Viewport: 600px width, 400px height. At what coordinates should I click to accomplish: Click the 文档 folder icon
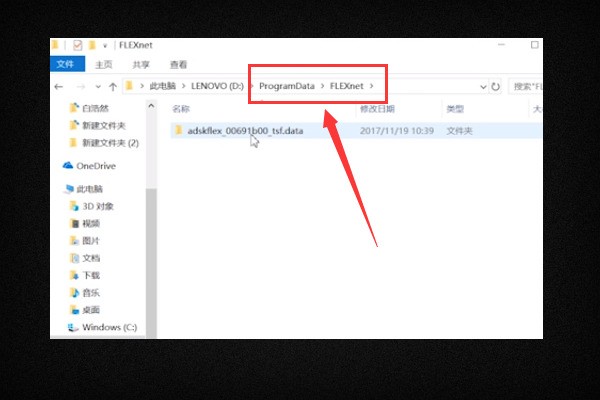point(74,258)
